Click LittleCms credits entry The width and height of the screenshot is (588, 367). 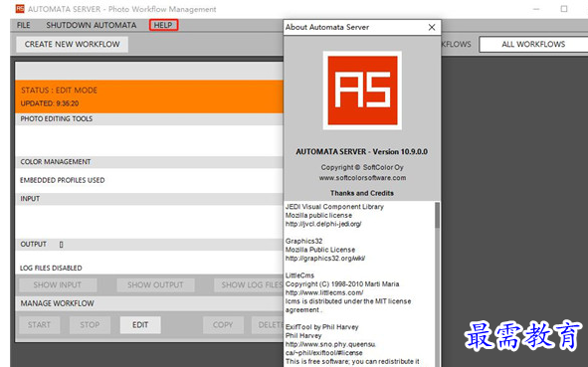click(299, 275)
